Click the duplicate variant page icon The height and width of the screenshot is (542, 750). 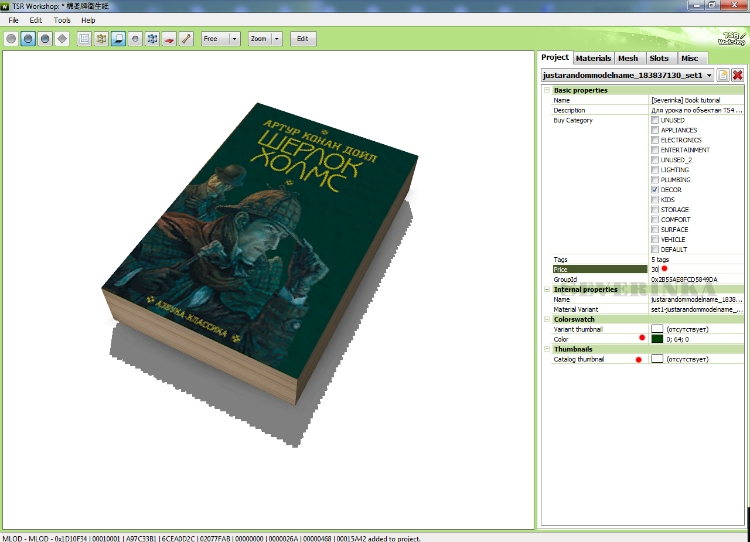click(722, 75)
